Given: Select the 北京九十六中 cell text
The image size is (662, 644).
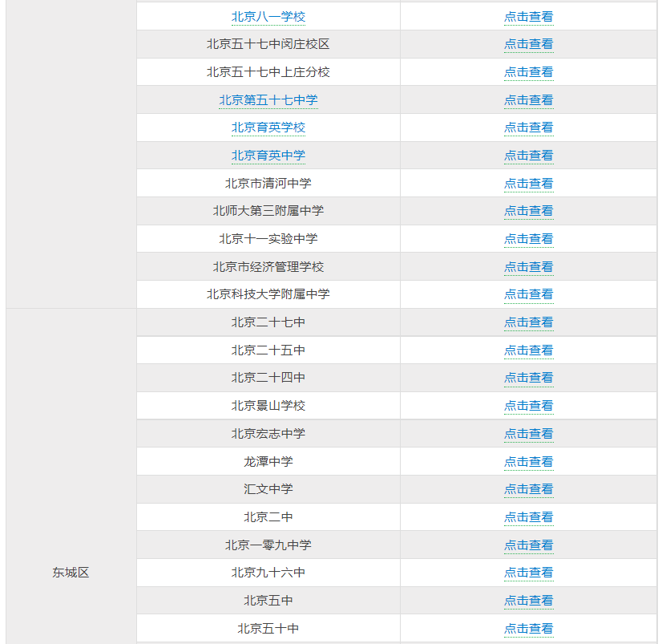Looking at the screenshot, I should 268,573.
